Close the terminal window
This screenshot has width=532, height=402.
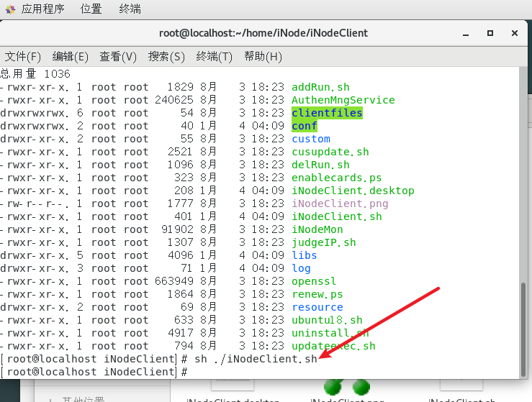pyautogui.click(x=514, y=33)
